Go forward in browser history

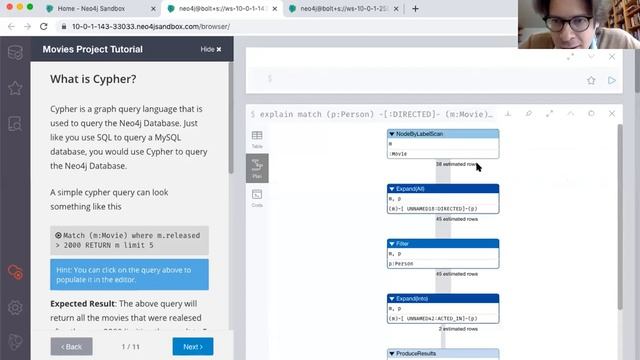pos(27,27)
